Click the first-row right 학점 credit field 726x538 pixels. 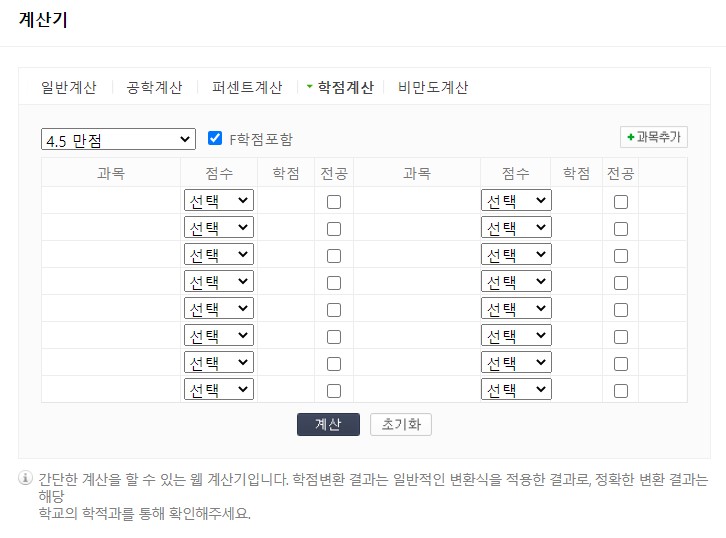tap(576, 200)
